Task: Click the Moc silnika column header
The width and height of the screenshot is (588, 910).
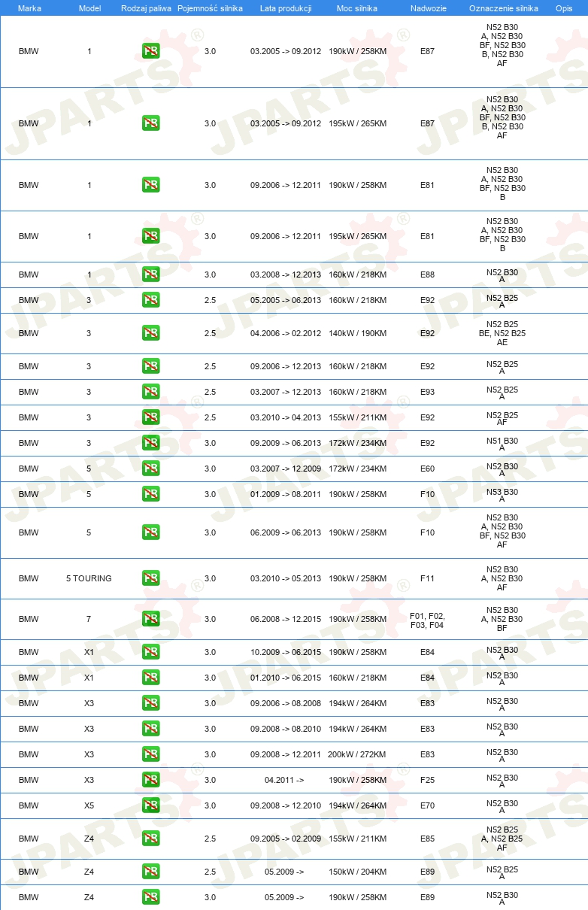Action: (x=357, y=8)
